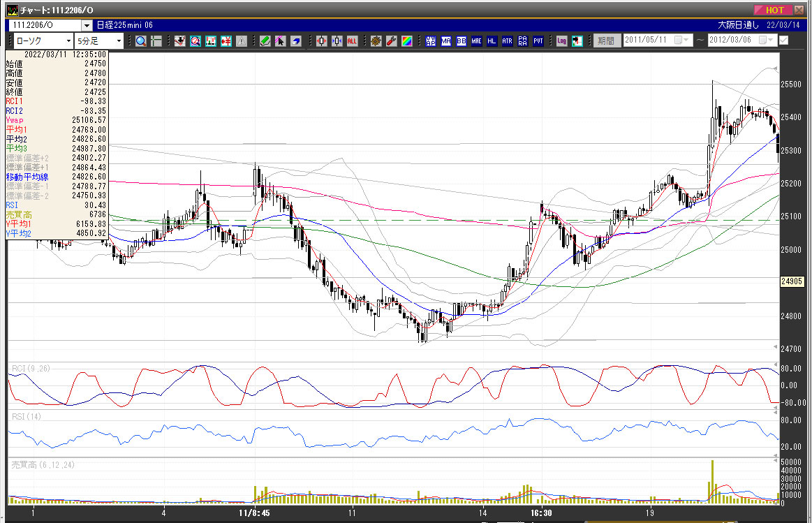Open the wrench settings icon

[x=392, y=41]
